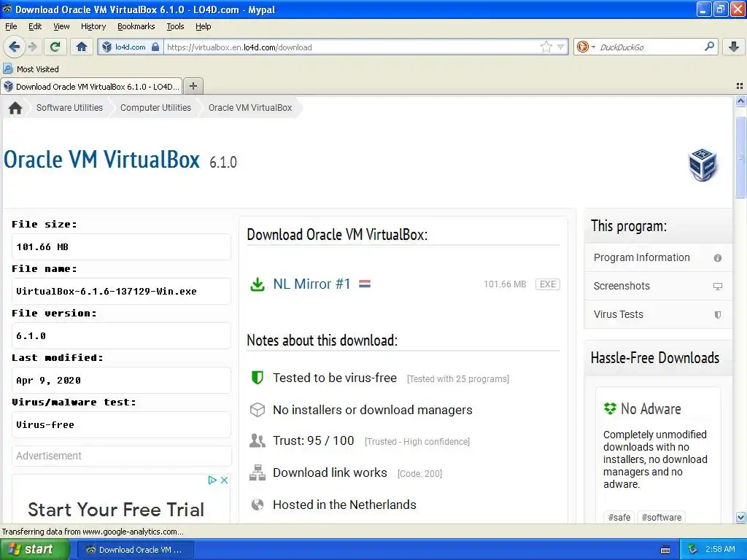This screenshot has width=747, height=560.
Task: Open the History menu
Action: (93, 26)
